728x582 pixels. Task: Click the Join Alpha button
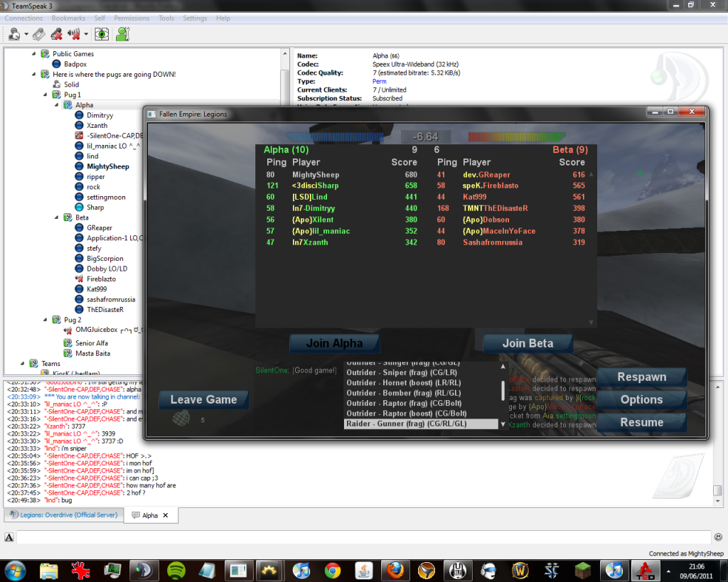[x=334, y=343]
